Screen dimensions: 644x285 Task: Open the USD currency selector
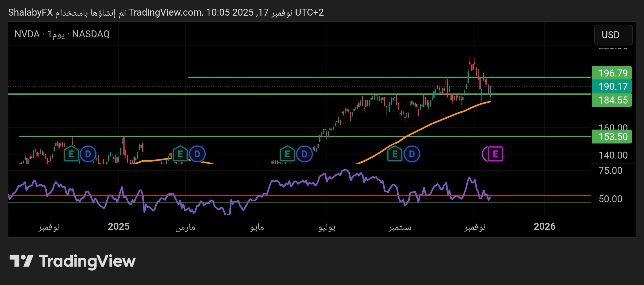coord(613,35)
